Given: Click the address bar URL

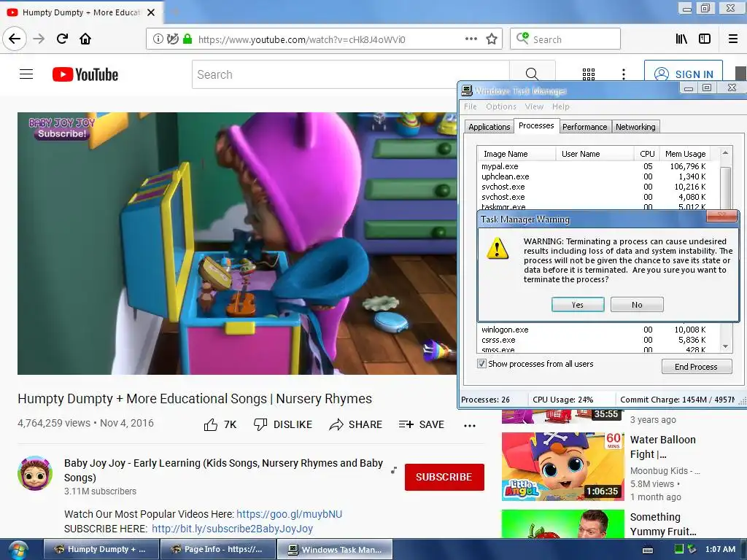Looking at the screenshot, I should (301, 39).
